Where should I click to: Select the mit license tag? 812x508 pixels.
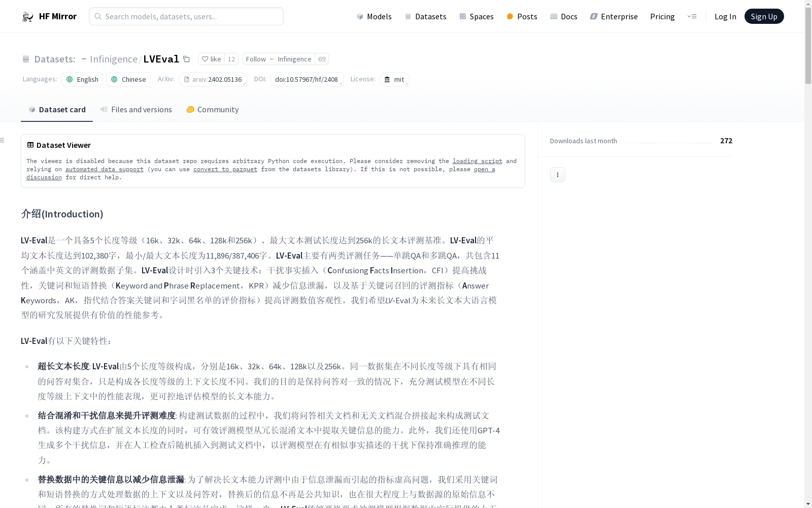[x=394, y=79]
